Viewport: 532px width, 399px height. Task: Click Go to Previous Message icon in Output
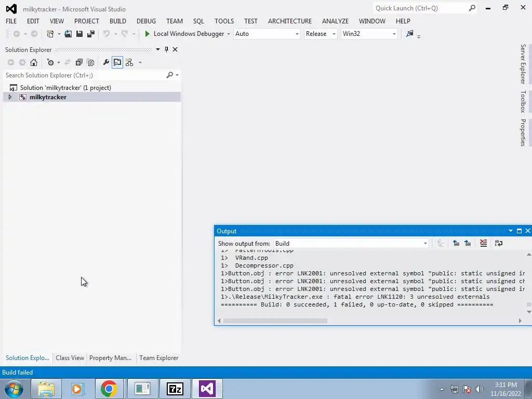(x=456, y=243)
